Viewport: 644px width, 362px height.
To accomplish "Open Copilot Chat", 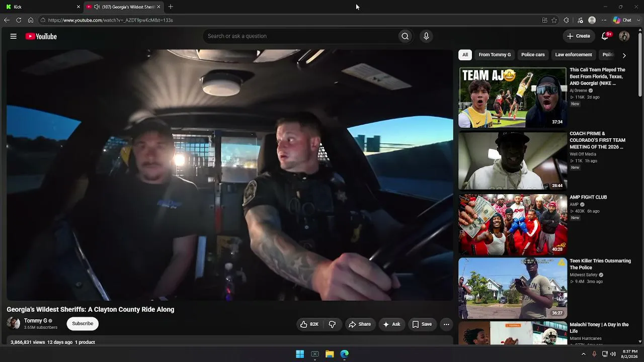I will click(x=622, y=20).
